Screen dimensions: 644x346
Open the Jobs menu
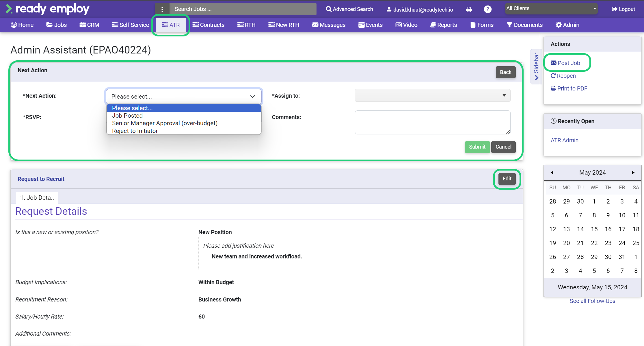coord(56,25)
